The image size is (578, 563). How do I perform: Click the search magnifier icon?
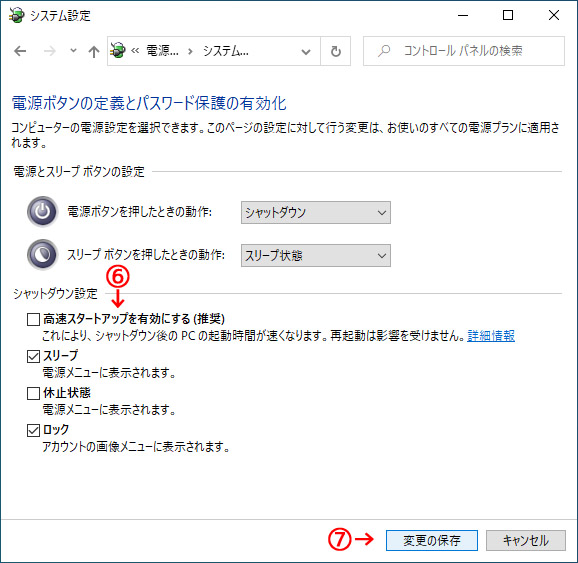[x=384, y=51]
